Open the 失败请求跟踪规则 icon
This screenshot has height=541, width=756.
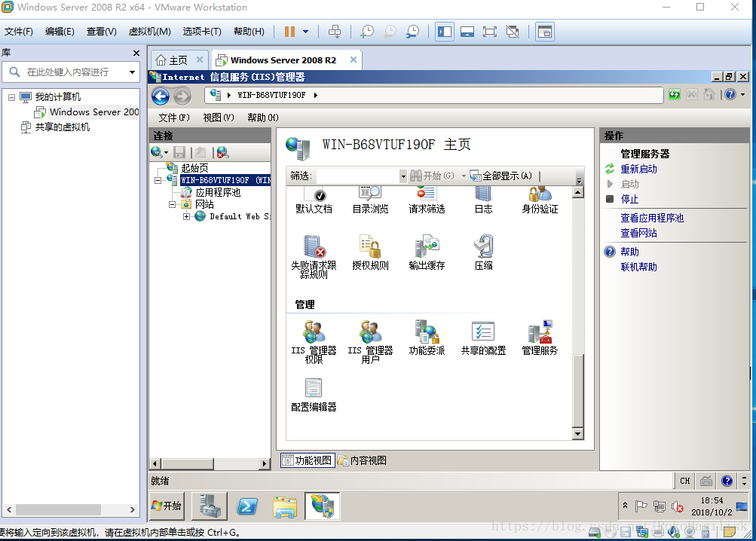[314, 256]
